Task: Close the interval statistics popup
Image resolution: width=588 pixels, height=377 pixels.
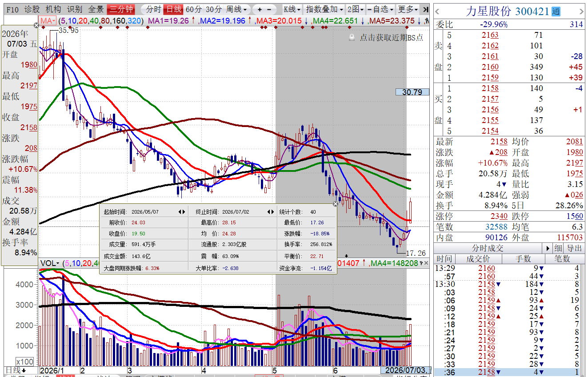Action: pos(336,204)
